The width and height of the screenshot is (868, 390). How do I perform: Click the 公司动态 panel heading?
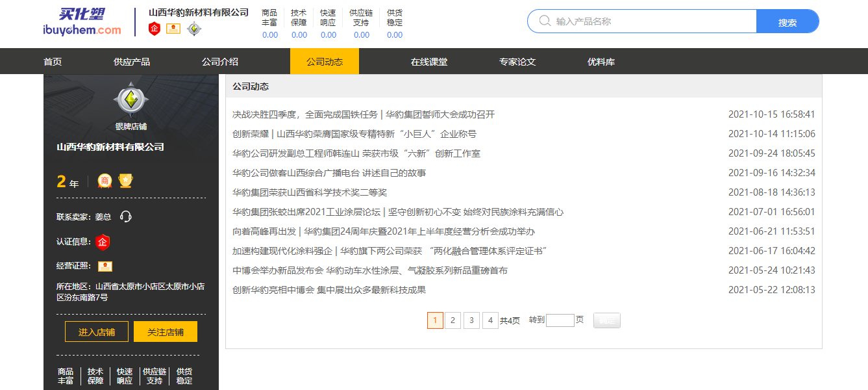(x=251, y=86)
